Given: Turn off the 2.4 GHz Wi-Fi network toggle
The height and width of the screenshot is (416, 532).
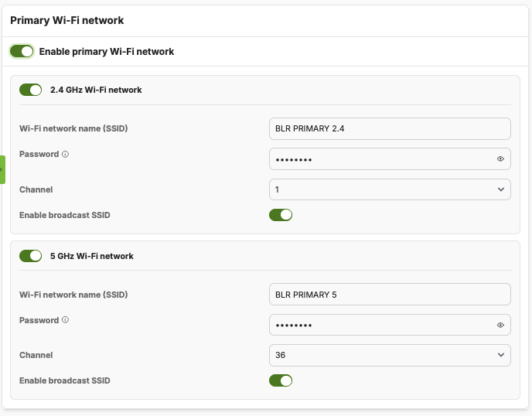Looking at the screenshot, I should point(30,90).
